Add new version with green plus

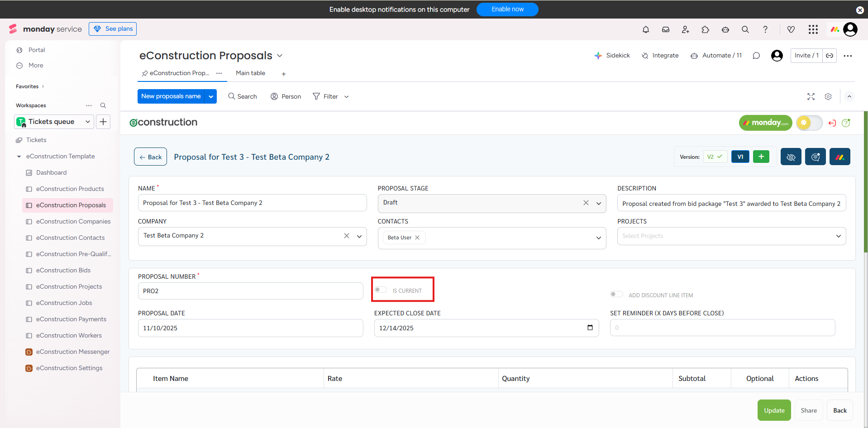761,157
